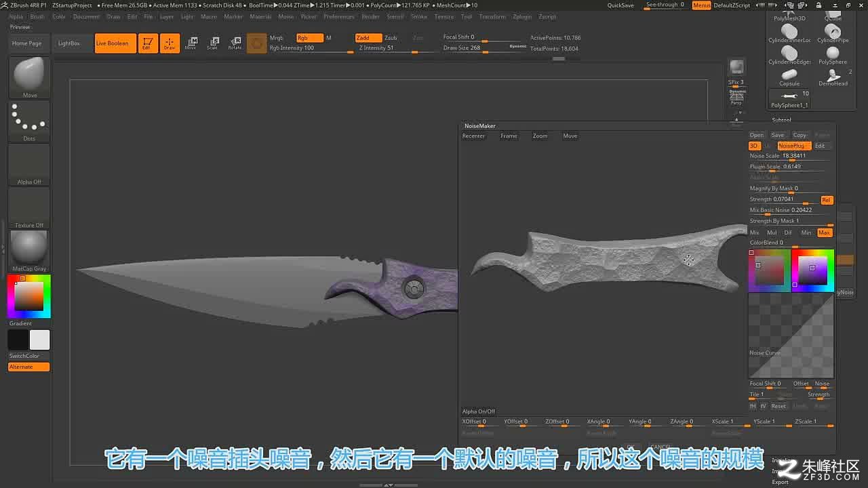Viewport: 868px width, 488px height.
Task: Click the white secondary color swatch
Action: (39, 340)
